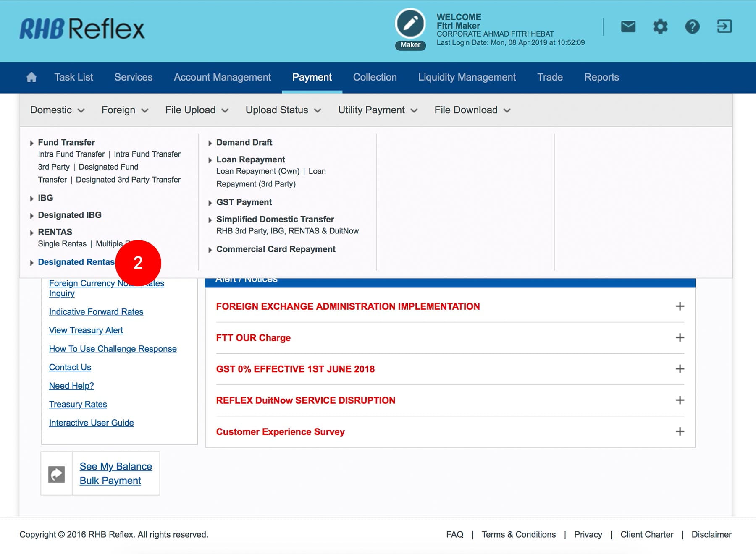Expand the Foreign Exchange Administration Implementation notice
This screenshot has height=554, width=756.
tap(680, 306)
